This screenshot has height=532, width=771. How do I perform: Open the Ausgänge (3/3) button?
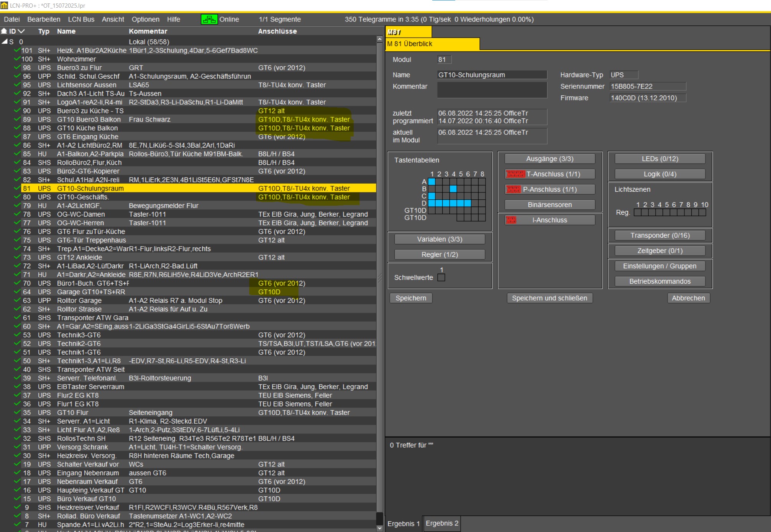pos(550,159)
